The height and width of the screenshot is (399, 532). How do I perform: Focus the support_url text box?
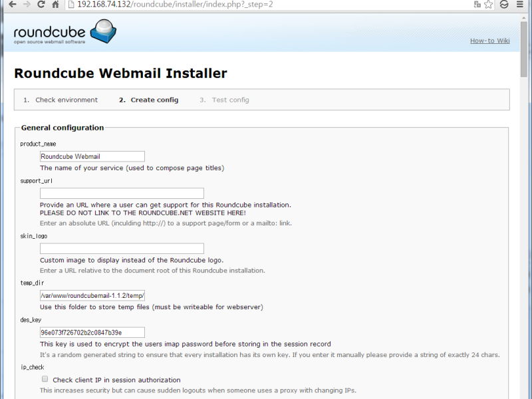(122, 194)
